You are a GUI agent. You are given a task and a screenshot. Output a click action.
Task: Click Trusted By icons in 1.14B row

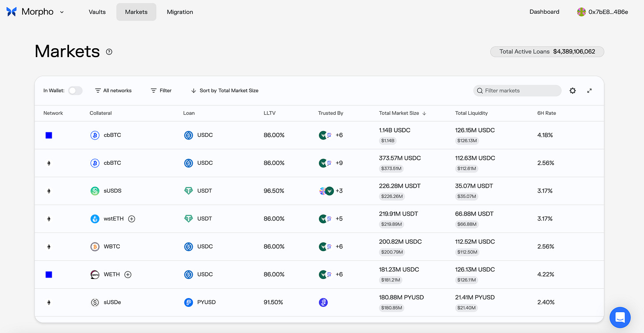[x=326, y=135]
